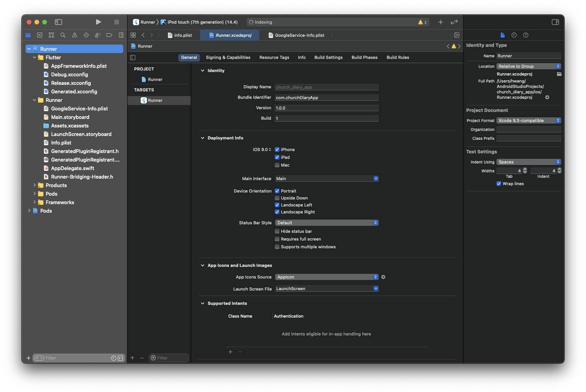Select iPod touch run destination

(x=199, y=22)
